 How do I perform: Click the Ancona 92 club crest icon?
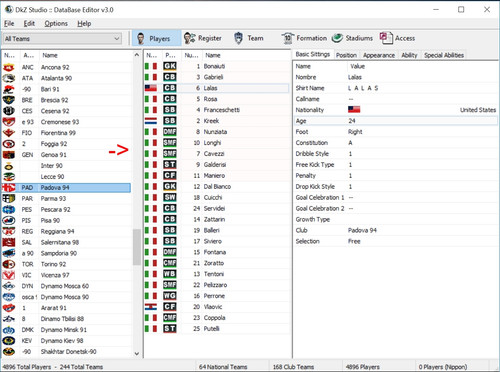[9, 67]
